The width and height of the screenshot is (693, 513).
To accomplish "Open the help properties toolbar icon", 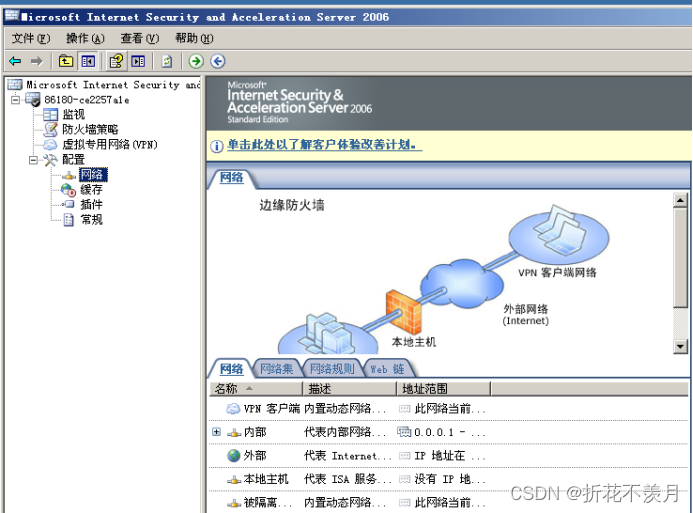I will click(x=116, y=61).
